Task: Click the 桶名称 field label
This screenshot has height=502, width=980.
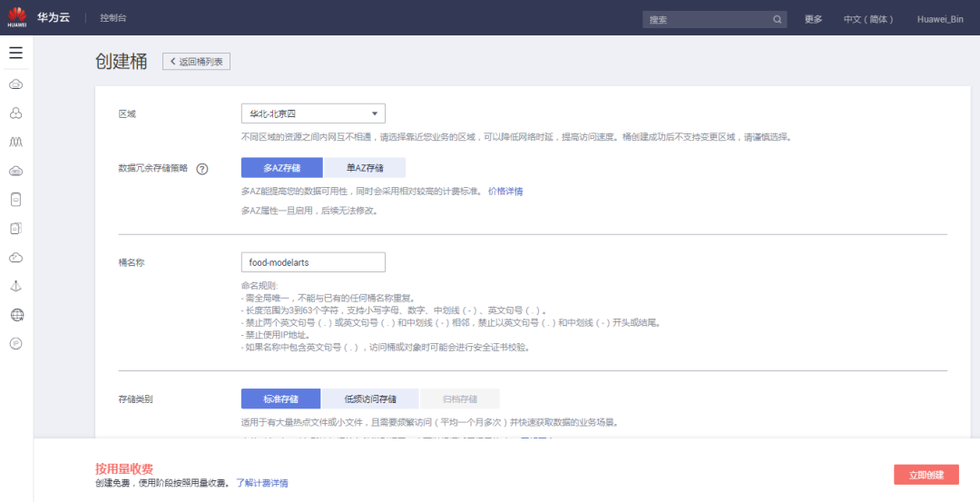Action: coord(132,262)
